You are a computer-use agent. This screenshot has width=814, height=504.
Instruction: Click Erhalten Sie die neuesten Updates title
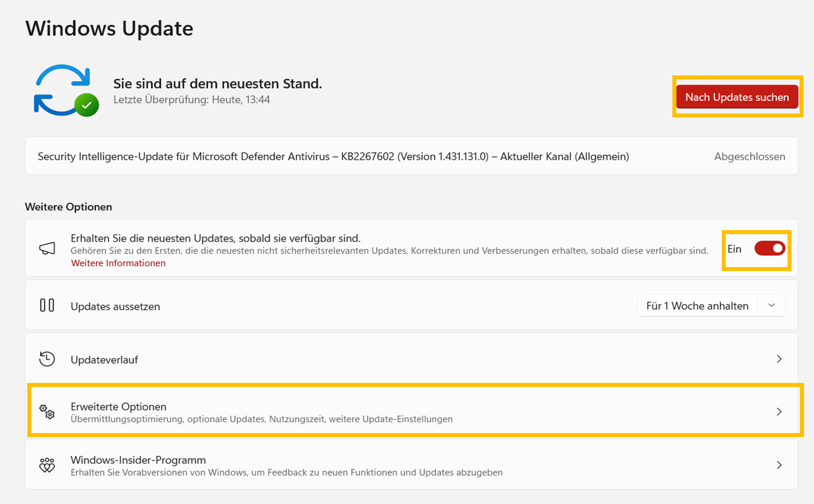[x=215, y=238]
